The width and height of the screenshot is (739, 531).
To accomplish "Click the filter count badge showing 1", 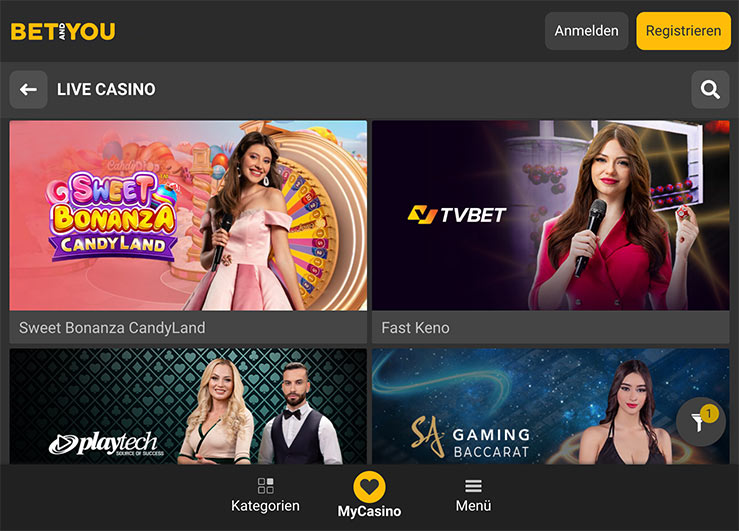I will click(709, 413).
